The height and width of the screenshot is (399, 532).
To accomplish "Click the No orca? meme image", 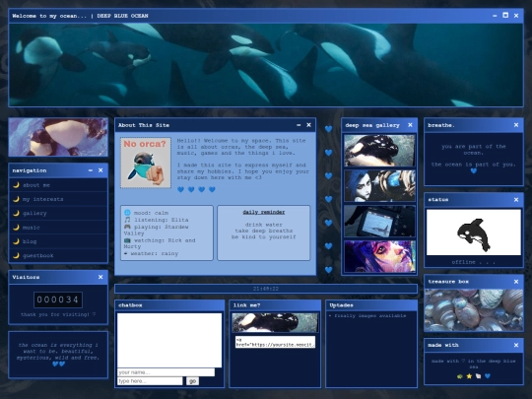I will [146, 163].
